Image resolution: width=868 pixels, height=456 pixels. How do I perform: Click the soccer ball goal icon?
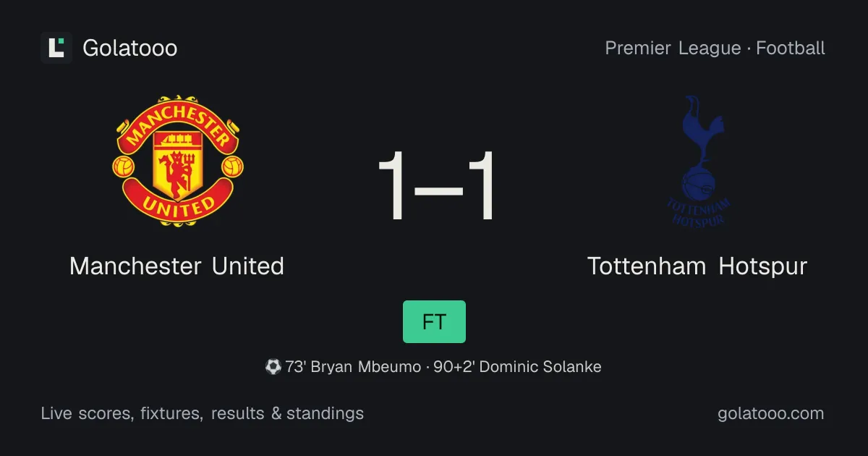[273, 367]
